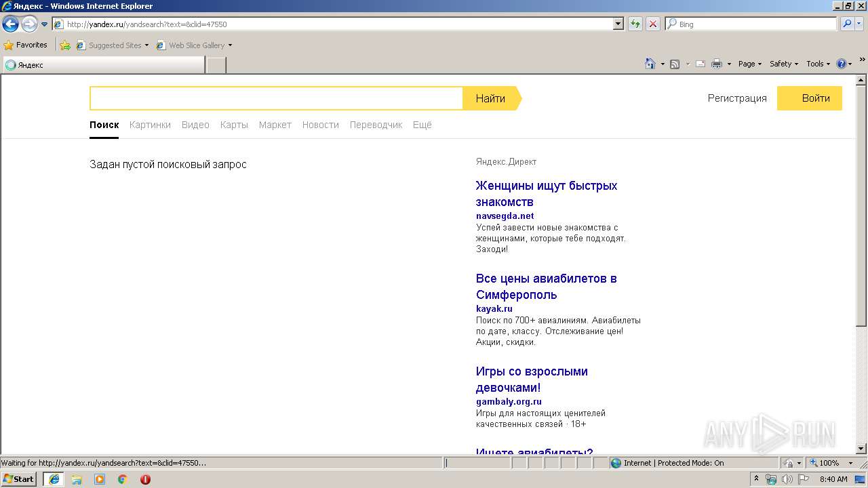Click Internet Explorer taskbar icon

tap(54, 479)
